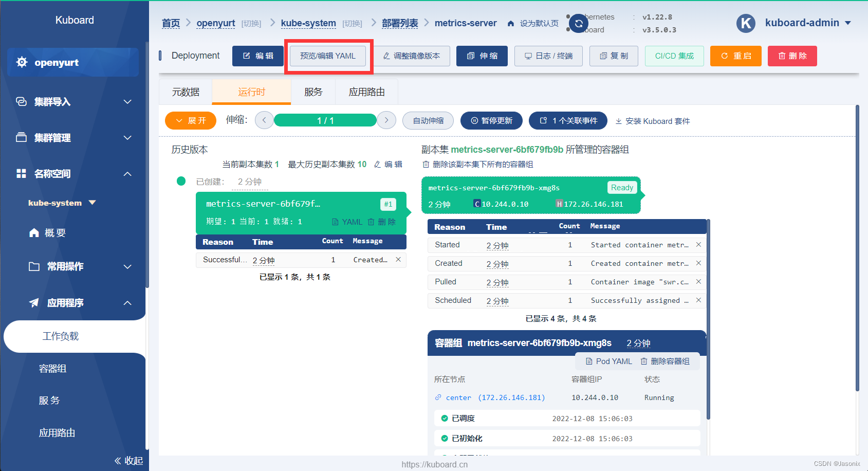The height and width of the screenshot is (471, 868).
Task: Click the cluster refresh icon in the breadcrumb
Action: 578,23
